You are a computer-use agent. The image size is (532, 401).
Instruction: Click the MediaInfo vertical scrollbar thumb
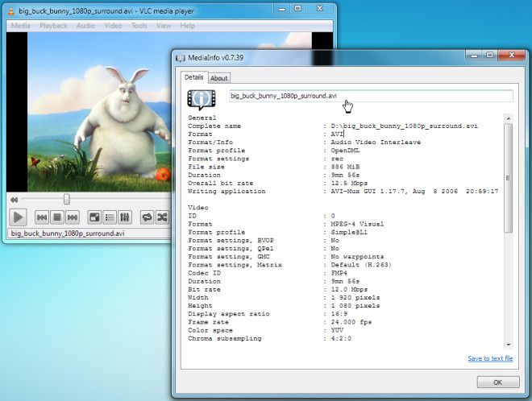tap(509, 178)
